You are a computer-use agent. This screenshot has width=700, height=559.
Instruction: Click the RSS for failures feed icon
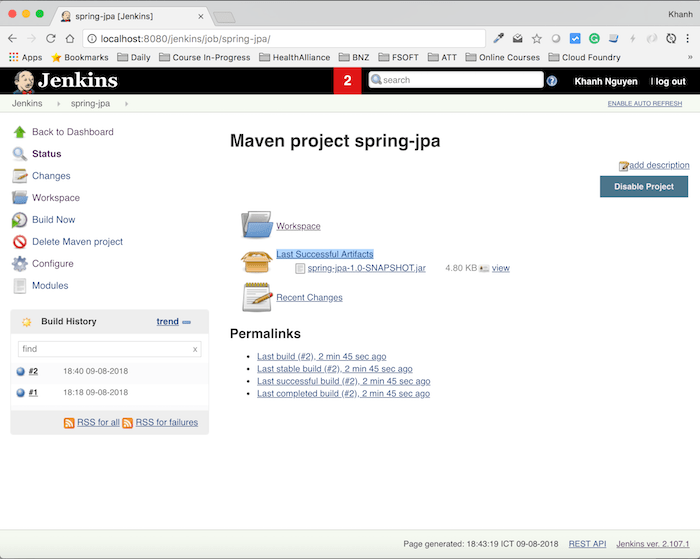pos(128,423)
